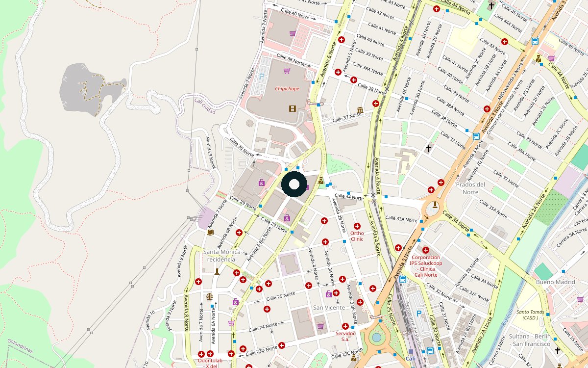
Task: Click the Chipichape mall label
Action: [x=287, y=89]
